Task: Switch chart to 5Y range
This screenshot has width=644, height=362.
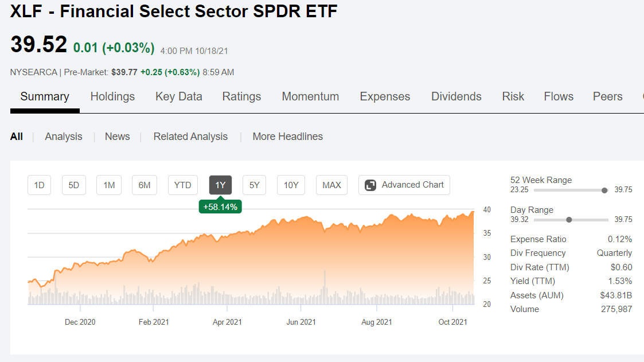Action: click(x=254, y=185)
